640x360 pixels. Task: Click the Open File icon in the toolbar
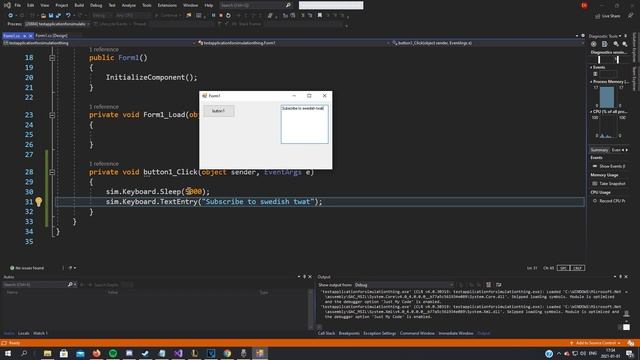tap(43, 16)
